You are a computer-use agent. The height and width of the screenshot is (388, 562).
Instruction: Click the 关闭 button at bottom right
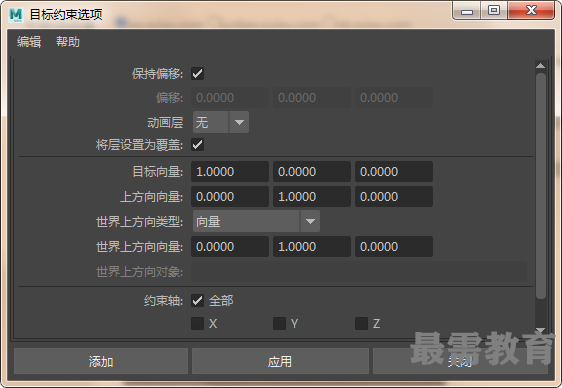(x=460, y=361)
